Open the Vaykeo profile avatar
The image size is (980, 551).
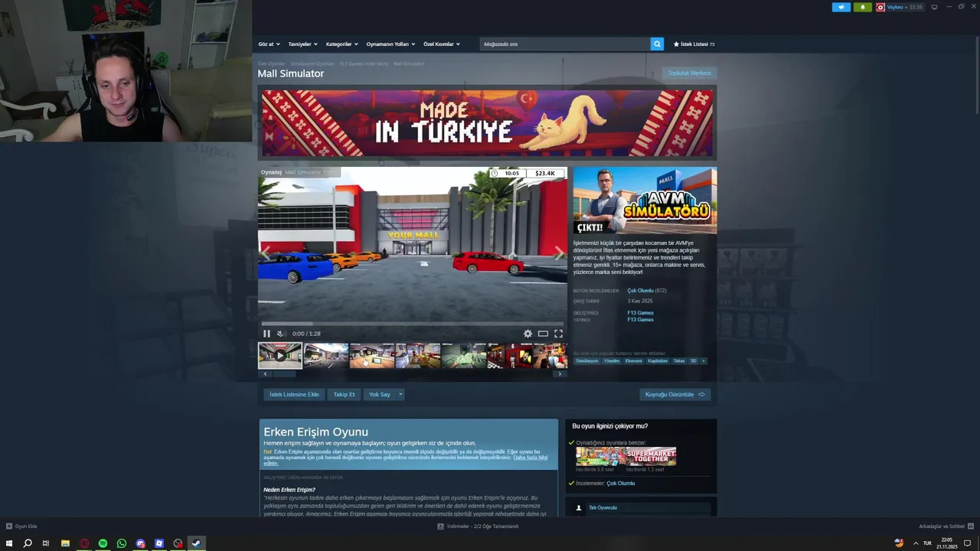click(880, 7)
